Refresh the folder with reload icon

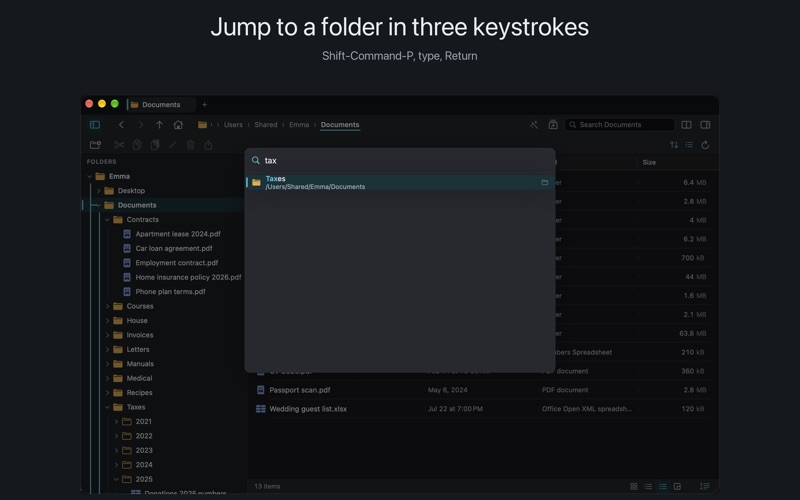click(x=705, y=145)
